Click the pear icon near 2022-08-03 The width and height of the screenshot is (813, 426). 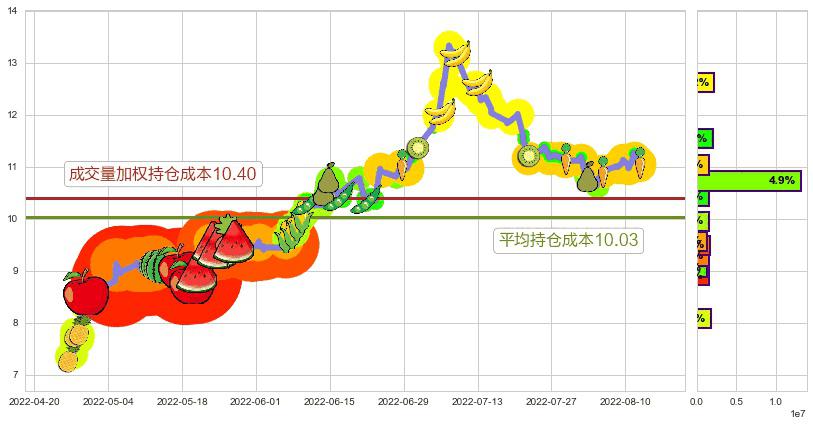click(587, 178)
